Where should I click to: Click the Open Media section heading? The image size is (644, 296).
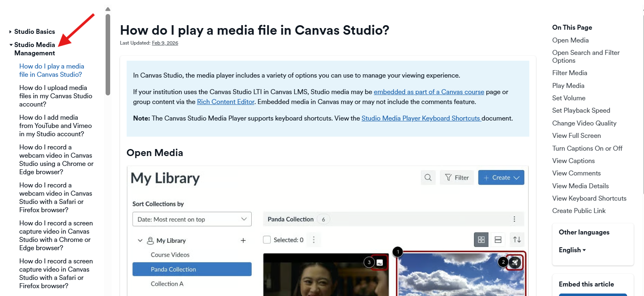[155, 153]
